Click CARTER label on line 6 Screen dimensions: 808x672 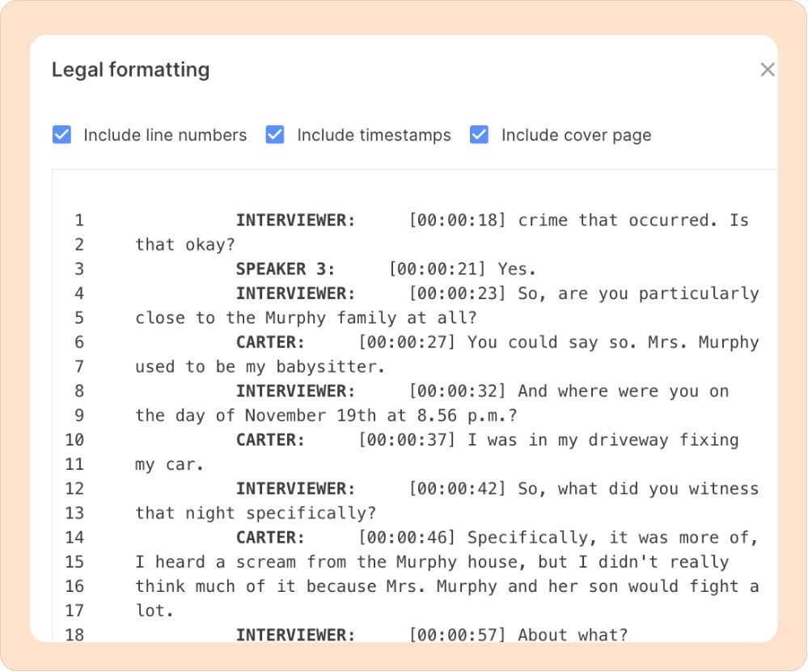[x=270, y=342]
